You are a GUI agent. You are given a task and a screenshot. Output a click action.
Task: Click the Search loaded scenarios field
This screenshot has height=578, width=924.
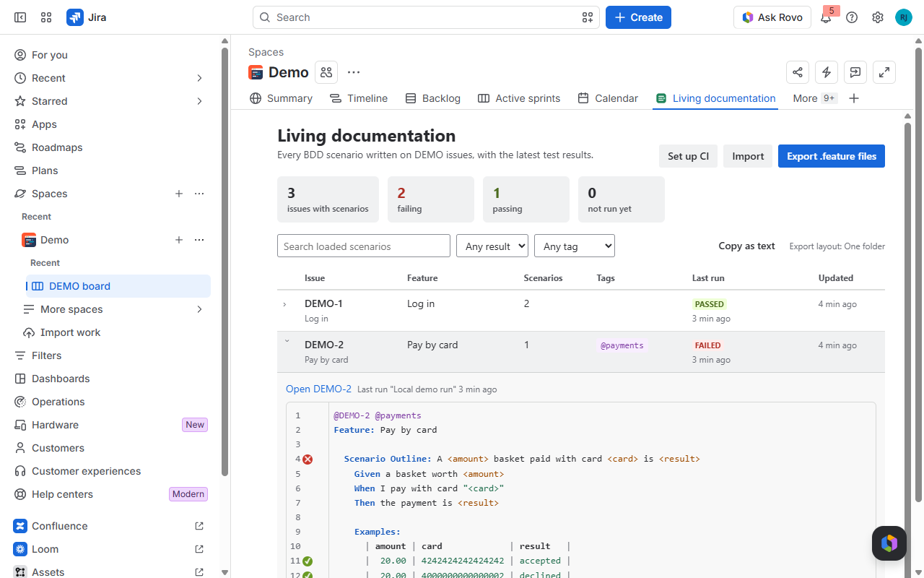[364, 246]
